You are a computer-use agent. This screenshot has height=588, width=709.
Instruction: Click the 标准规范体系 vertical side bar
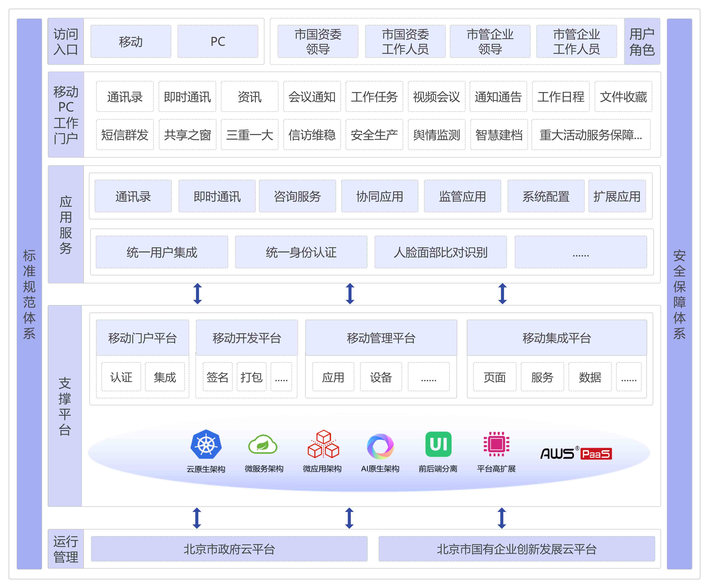[29, 294]
